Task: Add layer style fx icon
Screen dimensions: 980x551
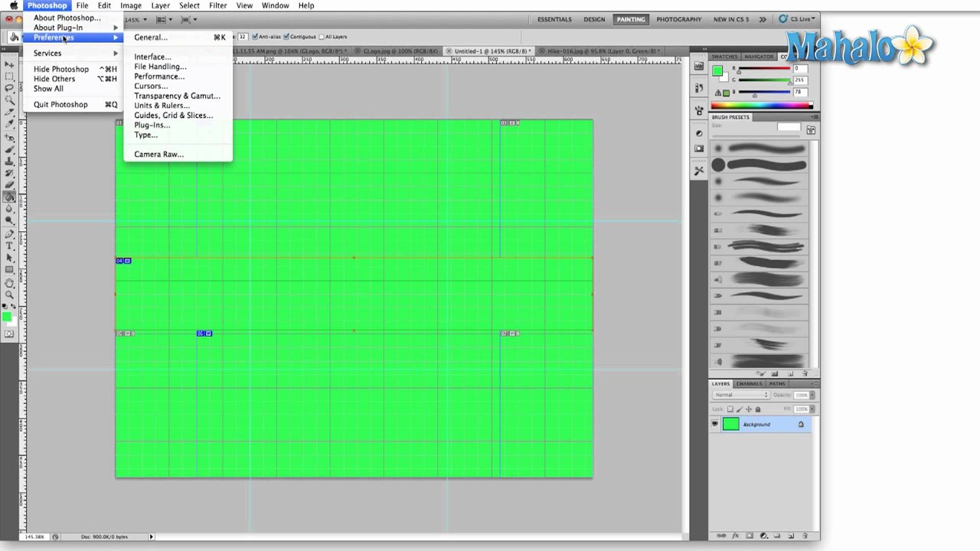Action: 736,536
